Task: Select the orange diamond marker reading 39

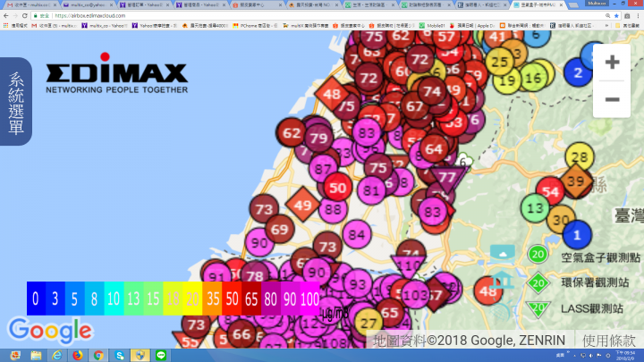Action: pos(576,181)
